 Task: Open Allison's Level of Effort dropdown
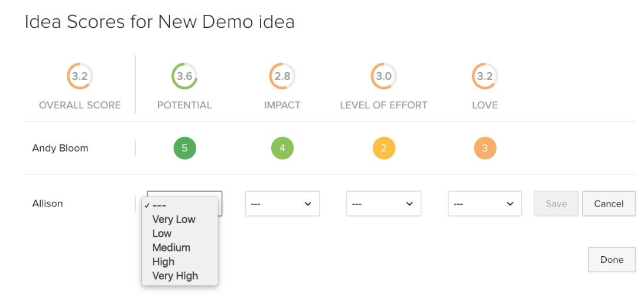383,204
